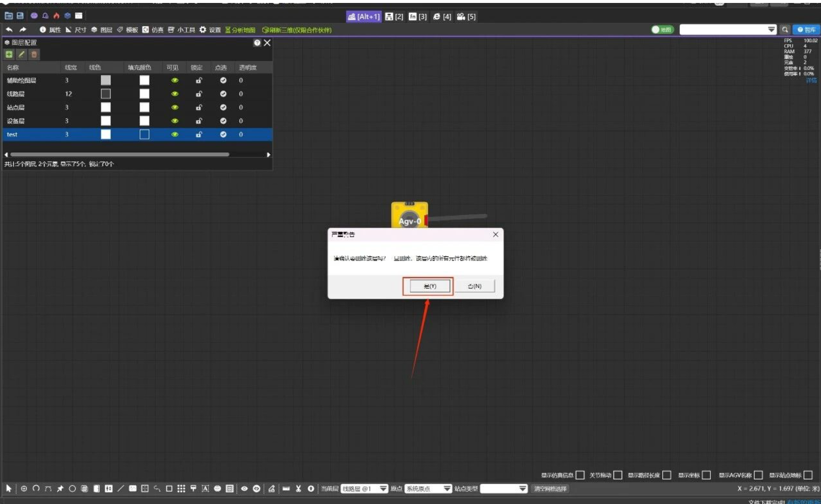Open the 当前层 dropdown
Image resolution: width=821 pixels, height=504 pixels.
pyautogui.click(x=364, y=489)
